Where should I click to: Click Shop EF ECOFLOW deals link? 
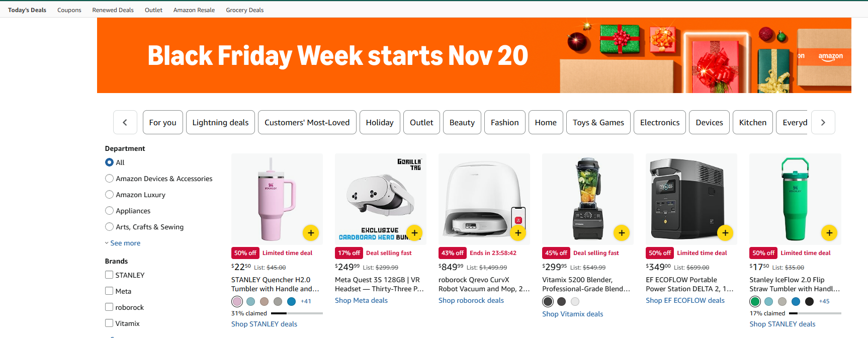pos(685,300)
